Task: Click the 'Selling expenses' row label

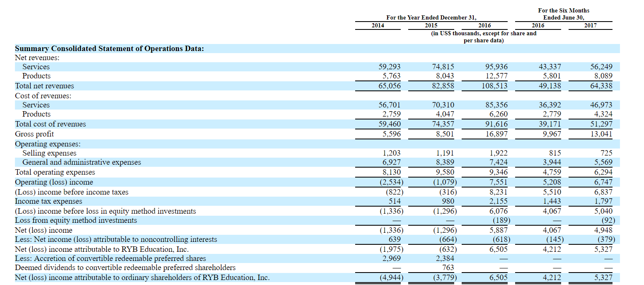Action: [49, 153]
